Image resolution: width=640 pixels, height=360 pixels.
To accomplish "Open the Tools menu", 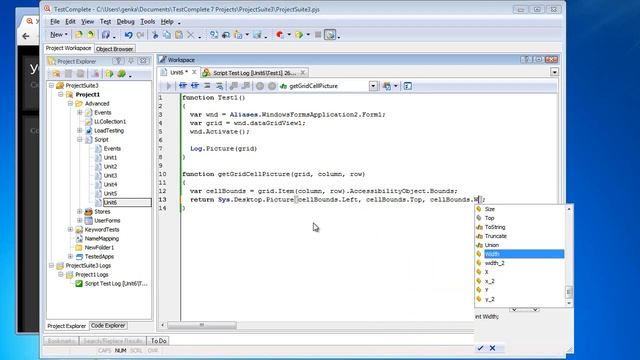I will coord(147,22).
